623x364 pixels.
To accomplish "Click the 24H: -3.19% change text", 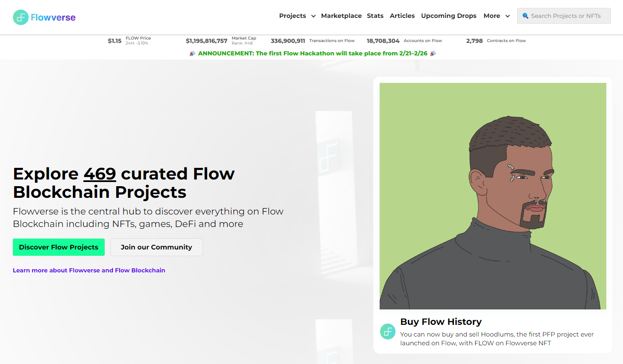I will click(137, 43).
